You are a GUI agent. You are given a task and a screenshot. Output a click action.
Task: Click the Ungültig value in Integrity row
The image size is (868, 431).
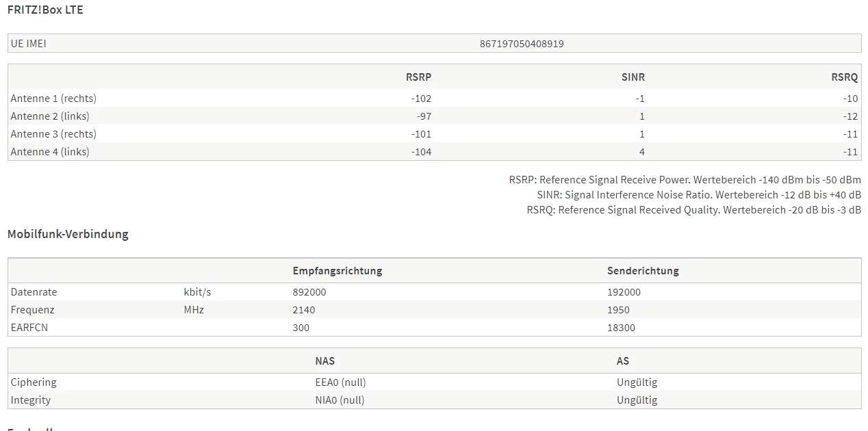coord(637,400)
